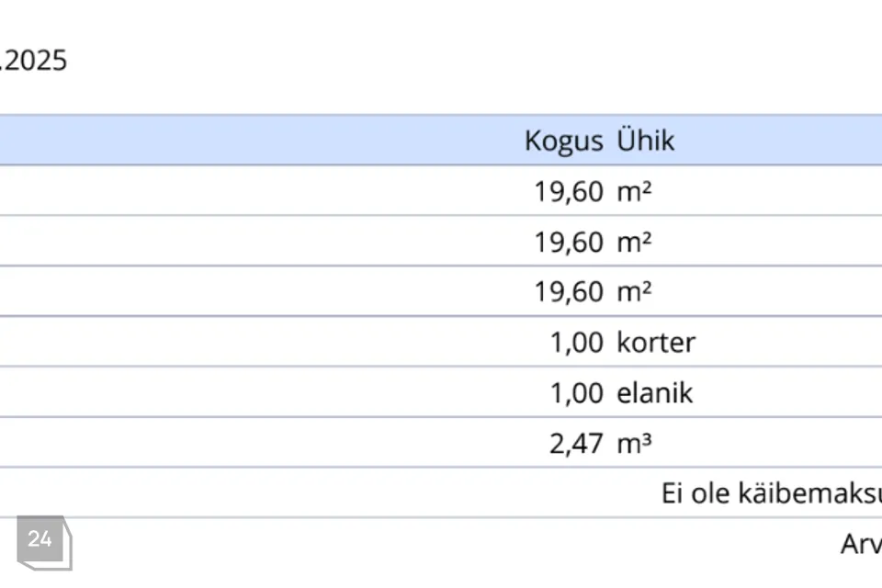Select the 19,60 quantity in third row

[x=569, y=292]
